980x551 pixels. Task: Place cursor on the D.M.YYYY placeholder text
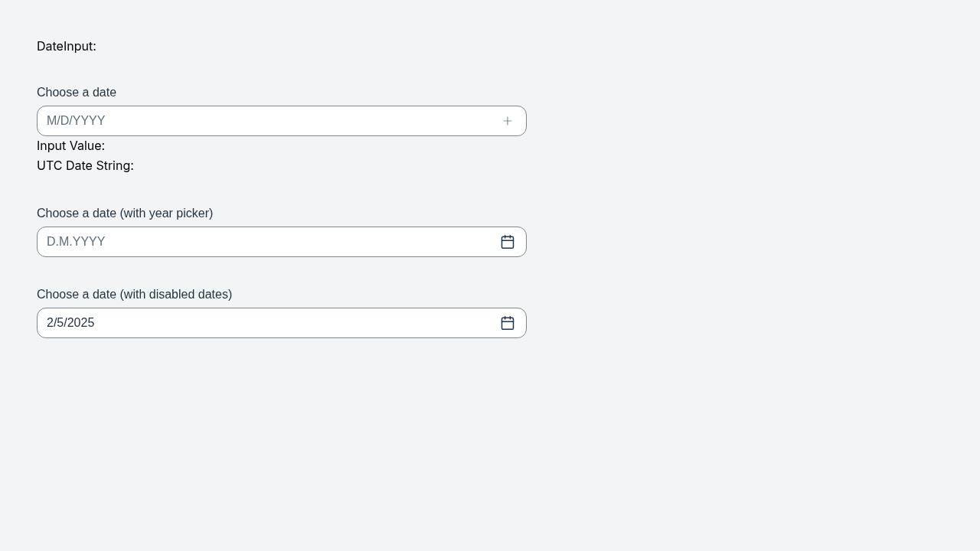(76, 242)
